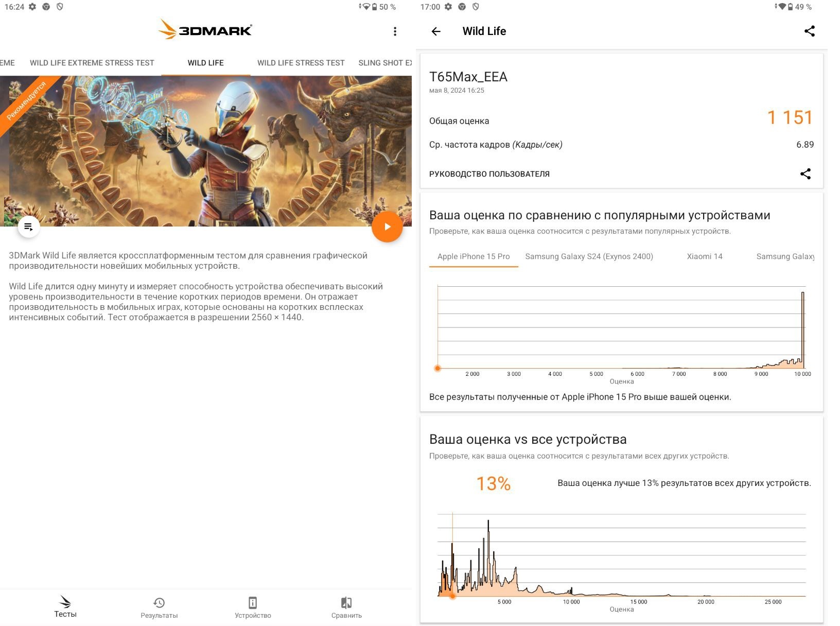The width and height of the screenshot is (840, 626).
Task: Open the Результаты history tab
Action: [x=159, y=608]
